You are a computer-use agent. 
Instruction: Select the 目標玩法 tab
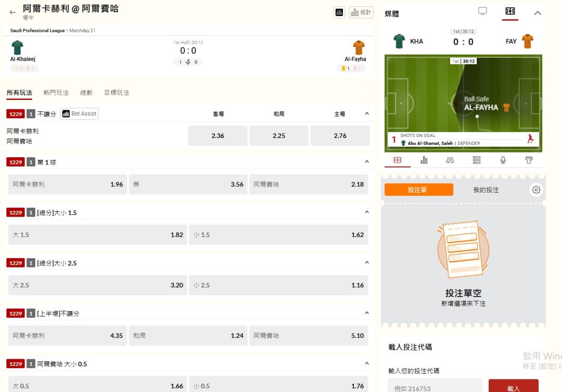click(117, 93)
